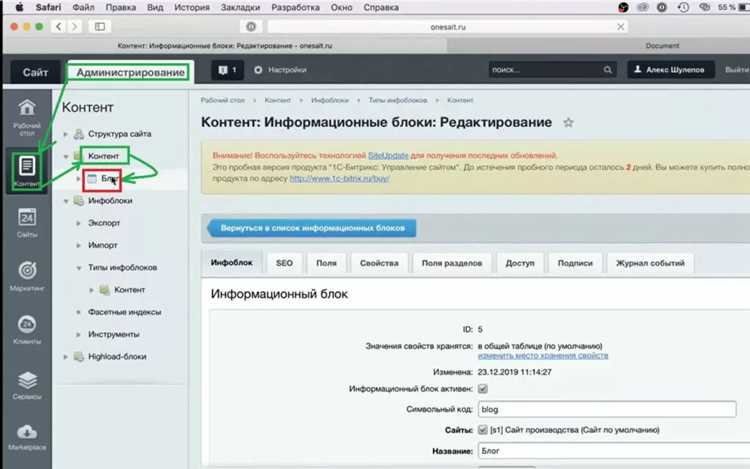Expand the Экспорт node arrow

(78, 223)
